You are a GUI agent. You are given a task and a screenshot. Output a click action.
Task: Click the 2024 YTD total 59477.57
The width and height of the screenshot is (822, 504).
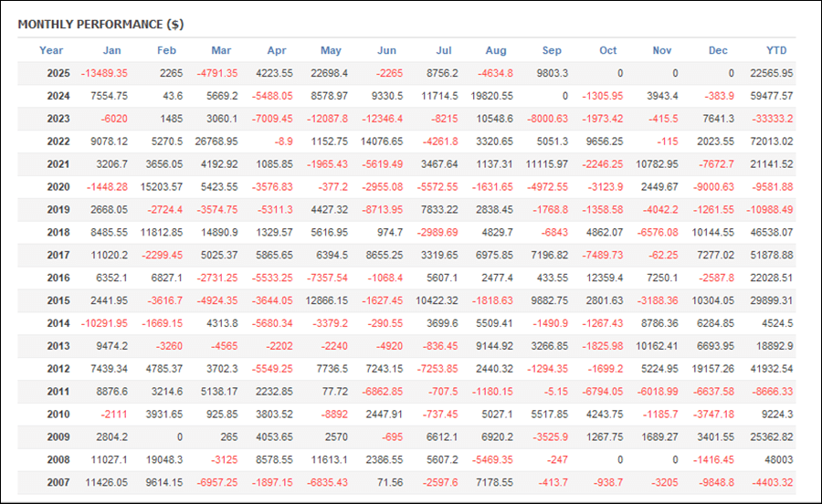coord(770,96)
